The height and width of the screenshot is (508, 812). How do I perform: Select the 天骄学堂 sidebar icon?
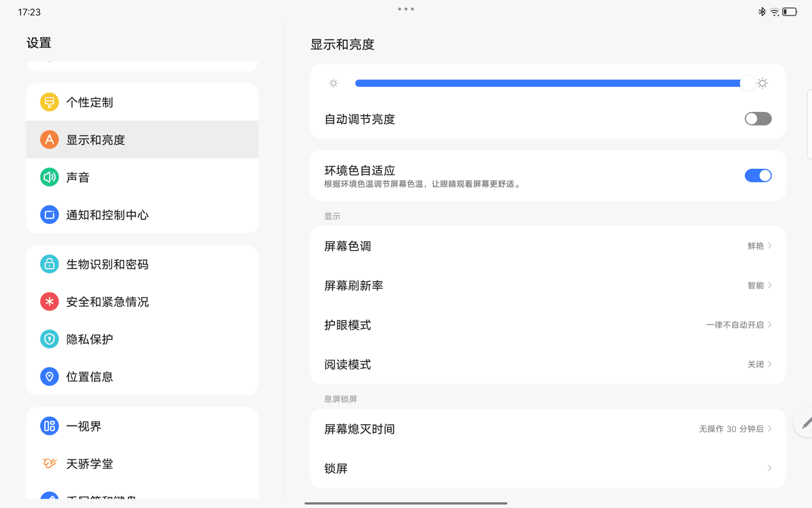[x=49, y=463]
